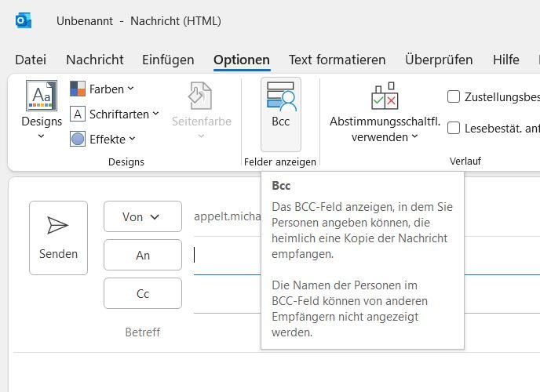Expand the Schriftarten dropdown arrow

point(155,114)
